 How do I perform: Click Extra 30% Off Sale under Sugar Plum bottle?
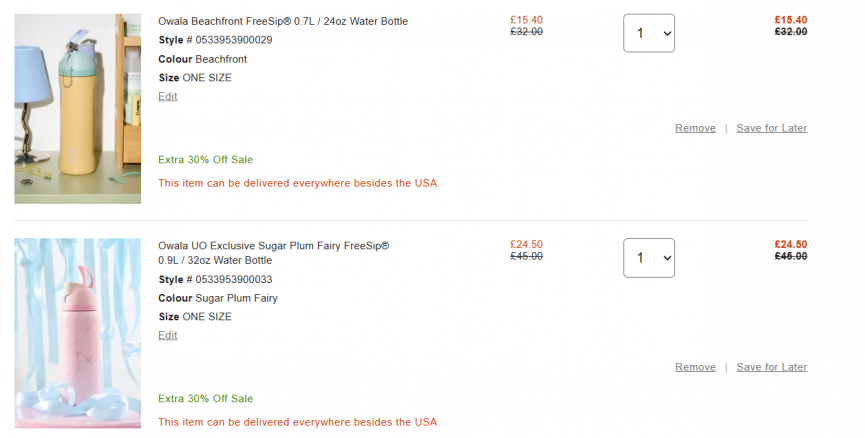pos(205,399)
